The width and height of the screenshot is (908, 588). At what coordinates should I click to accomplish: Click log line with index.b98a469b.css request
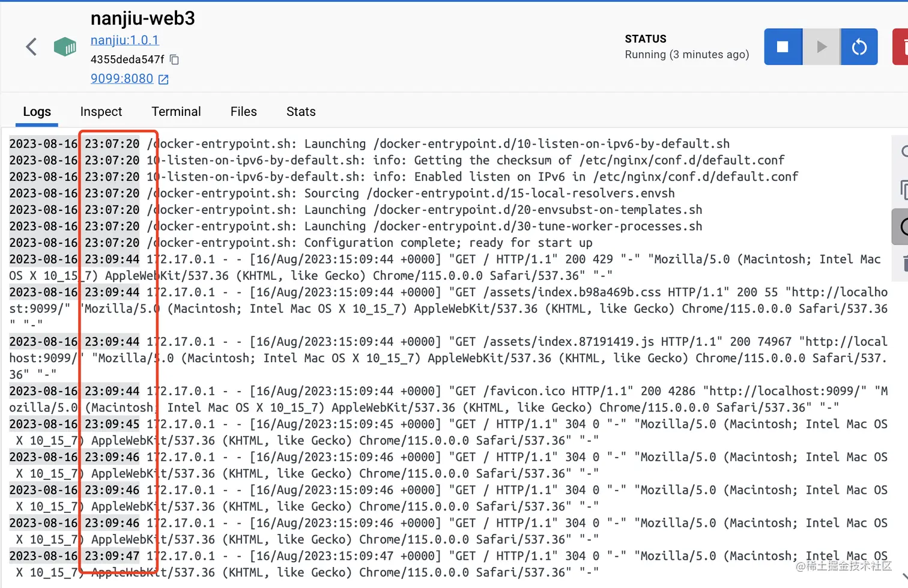pos(449,308)
